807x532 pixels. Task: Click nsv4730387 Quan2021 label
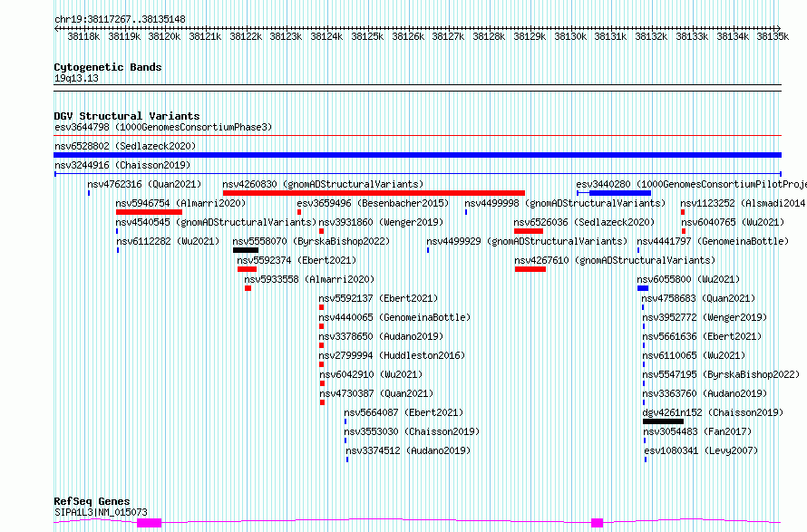[x=376, y=393]
